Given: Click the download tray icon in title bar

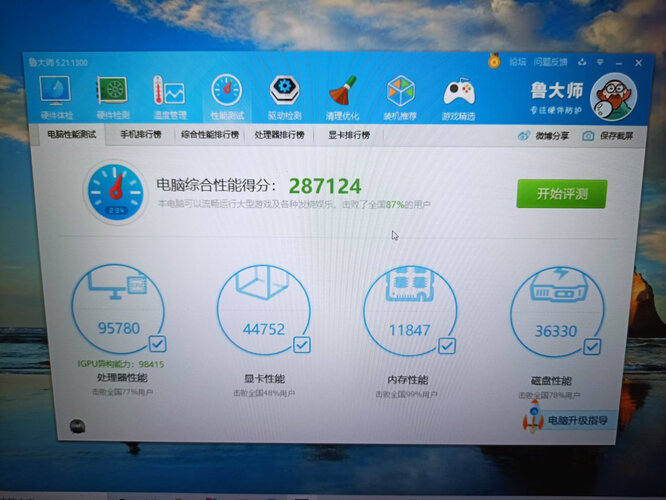Looking at the screenshot, I should (582, 62).
